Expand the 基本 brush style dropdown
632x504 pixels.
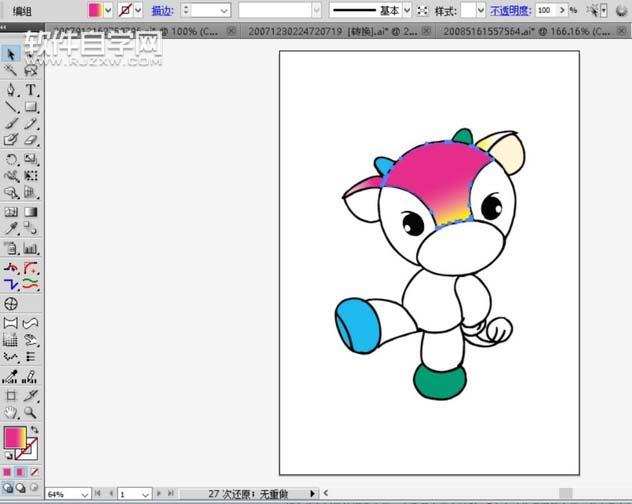pyautogui.click(x=408, y=10)
